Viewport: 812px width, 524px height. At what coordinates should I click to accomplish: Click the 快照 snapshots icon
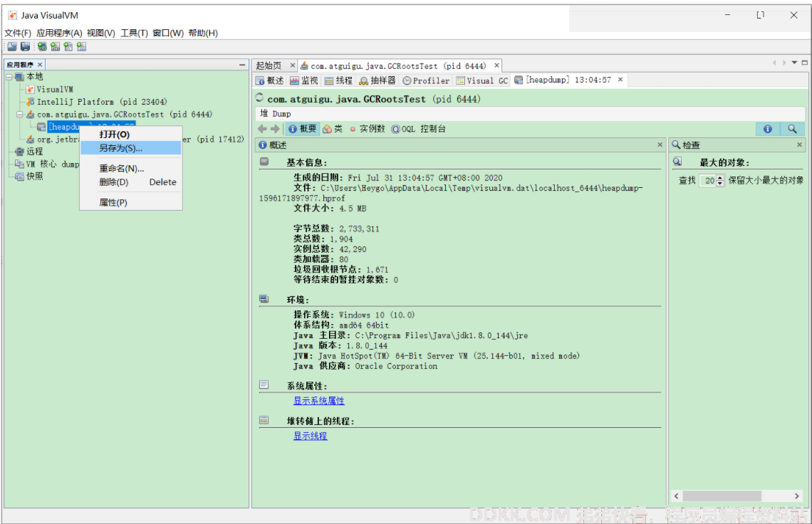coord(20,177)
